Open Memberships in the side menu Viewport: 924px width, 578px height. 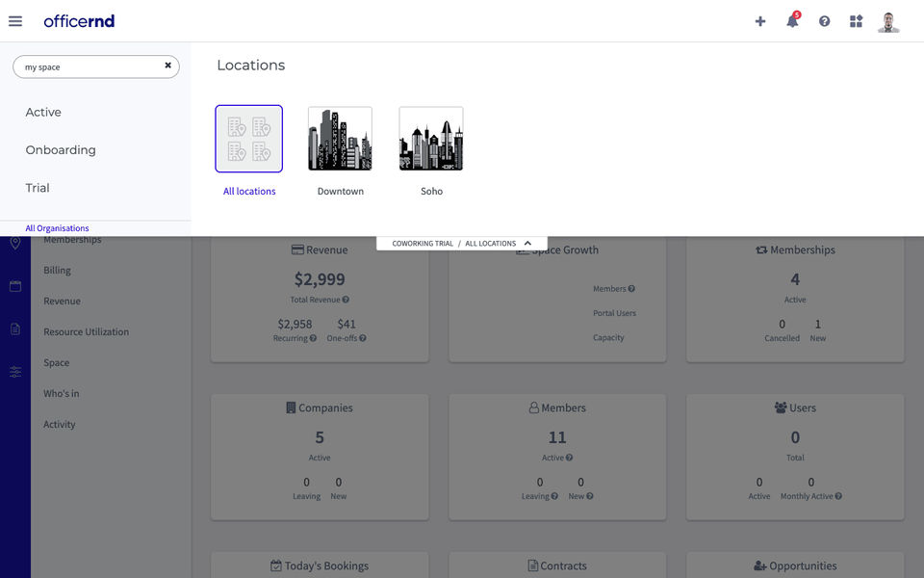(x=72, y=240)
